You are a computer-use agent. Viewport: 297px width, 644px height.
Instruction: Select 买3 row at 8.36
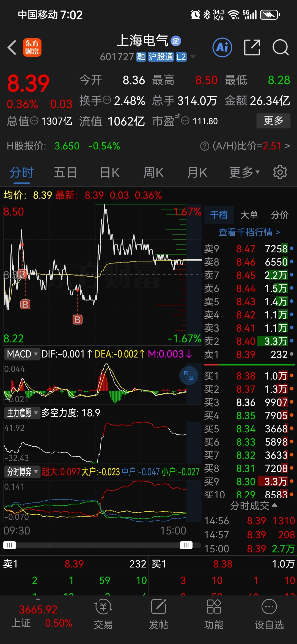click(x=249, y=402)
